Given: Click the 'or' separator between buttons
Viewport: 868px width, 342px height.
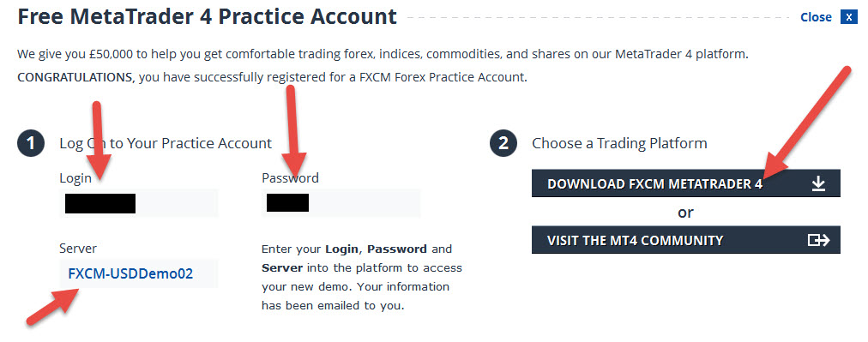Looking at the screenshot, I should (x=685, y=213).
